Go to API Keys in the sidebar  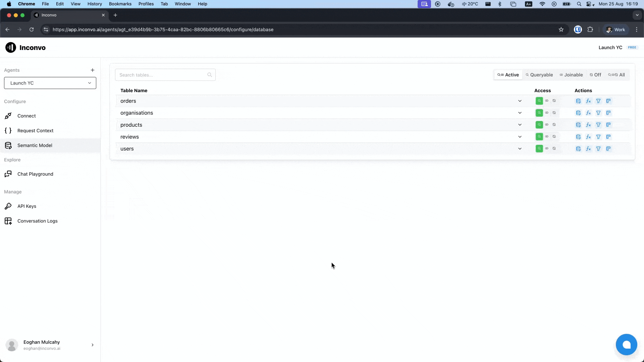point(27,206)
